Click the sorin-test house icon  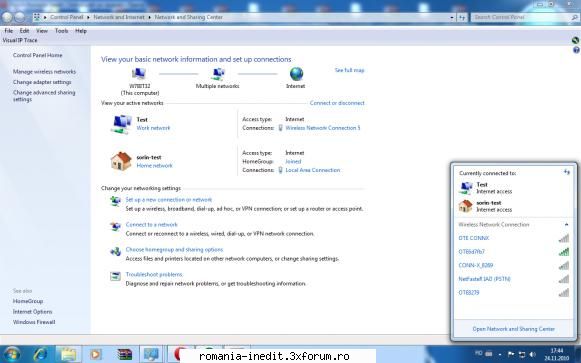point(121,161)
